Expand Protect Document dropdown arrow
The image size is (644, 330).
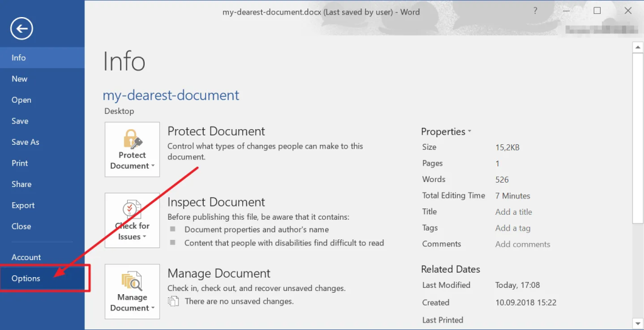tap(153, 166)
